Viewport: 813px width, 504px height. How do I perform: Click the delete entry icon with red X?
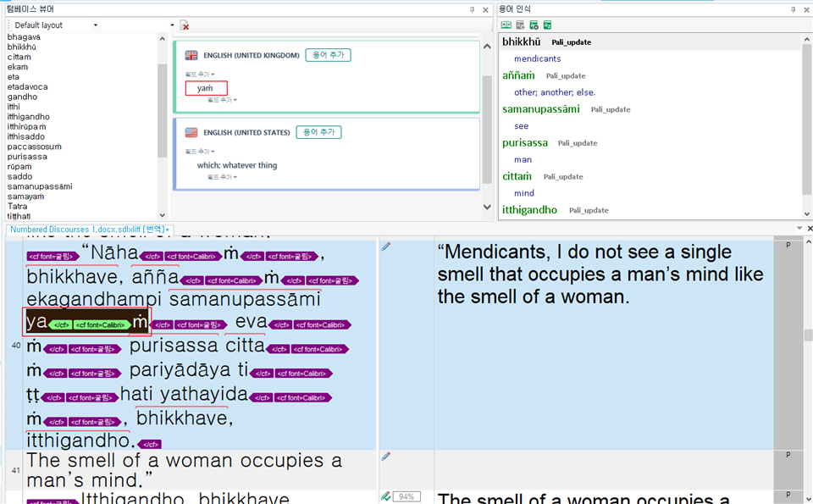tap(184, 25)
